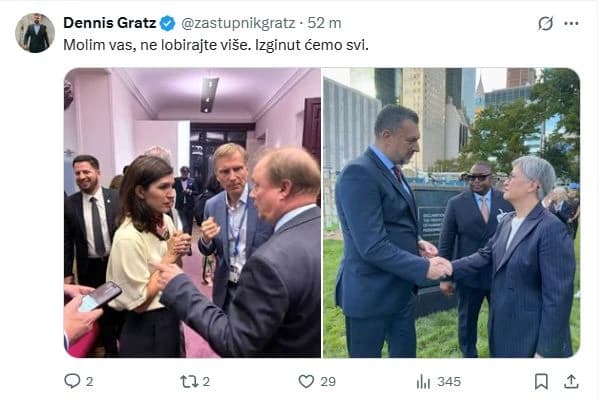The height and width of the screenshot is (401, 614).
Task: Click the repost count of 2
Action: (205, 381)
